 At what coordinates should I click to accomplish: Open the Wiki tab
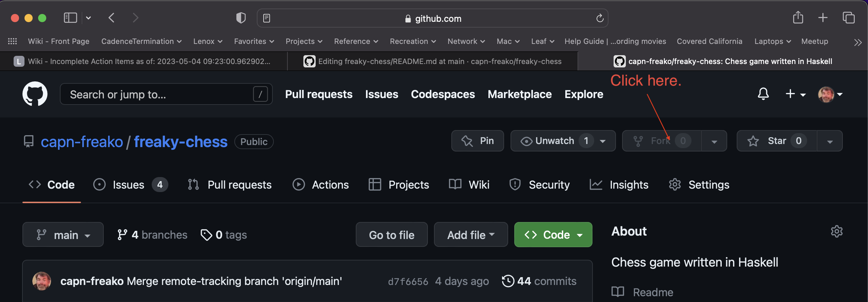[x=469, y=185]
